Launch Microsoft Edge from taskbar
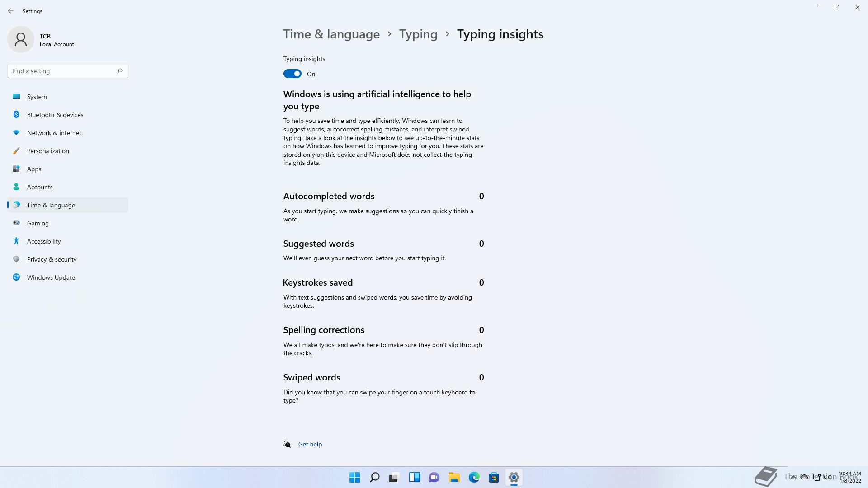 tap(474, 477)
